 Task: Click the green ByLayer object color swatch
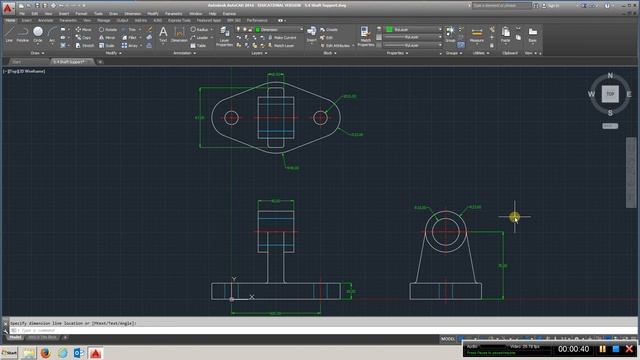click(x=389, y=29)
